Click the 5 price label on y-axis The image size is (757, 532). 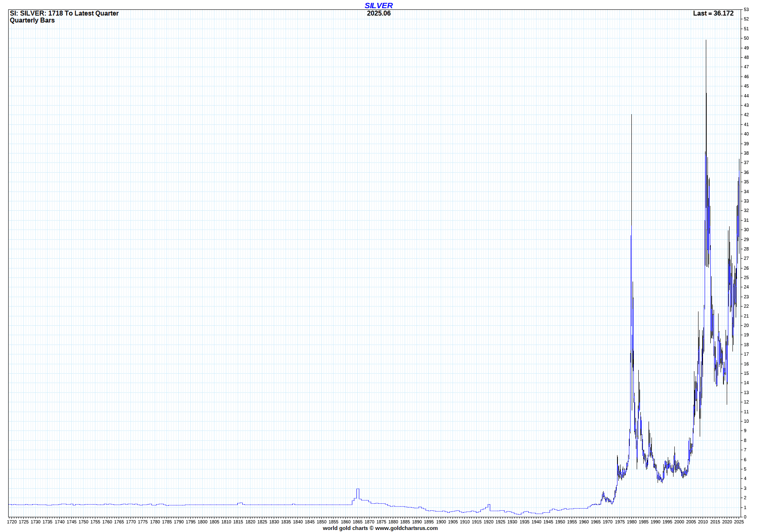[x=745, y=469]
